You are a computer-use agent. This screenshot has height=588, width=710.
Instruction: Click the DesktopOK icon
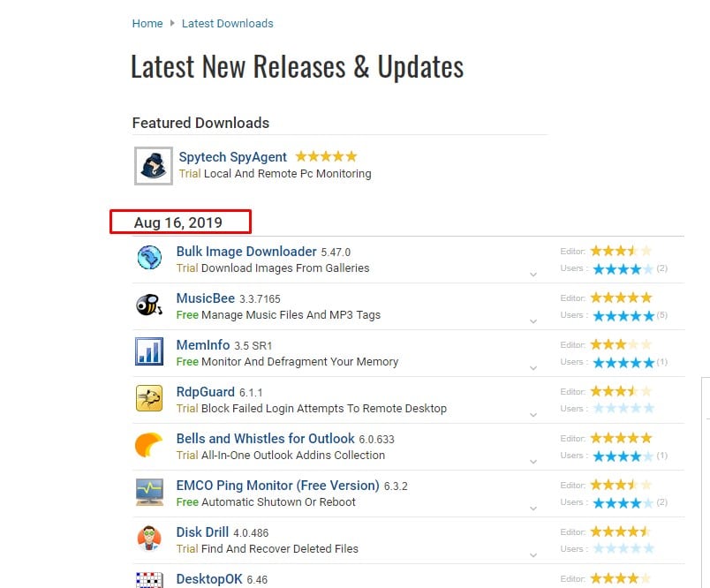[149, 579]
